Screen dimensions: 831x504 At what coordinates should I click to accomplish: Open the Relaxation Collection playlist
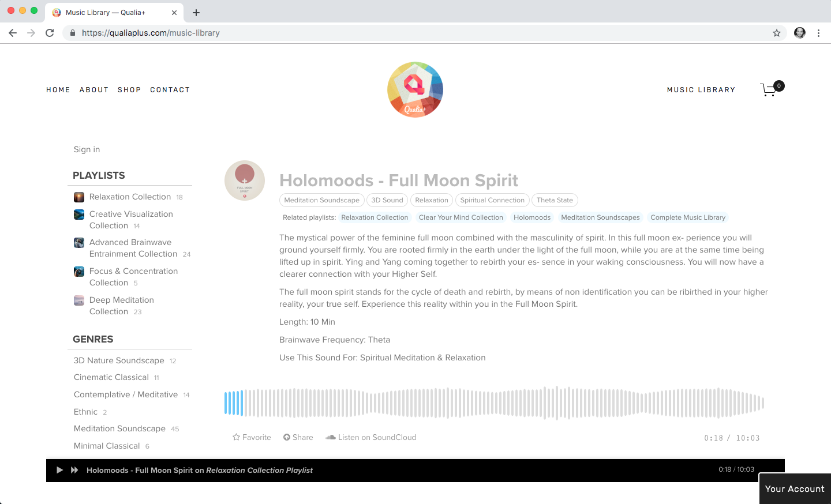click(130, 197)
